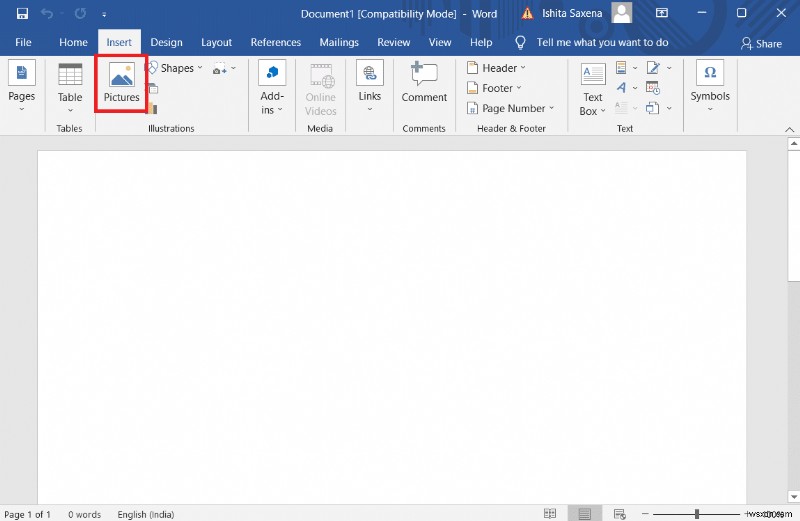Click the Signature Line icon
This screenshot has height=521, width=800.
(654, 67)
